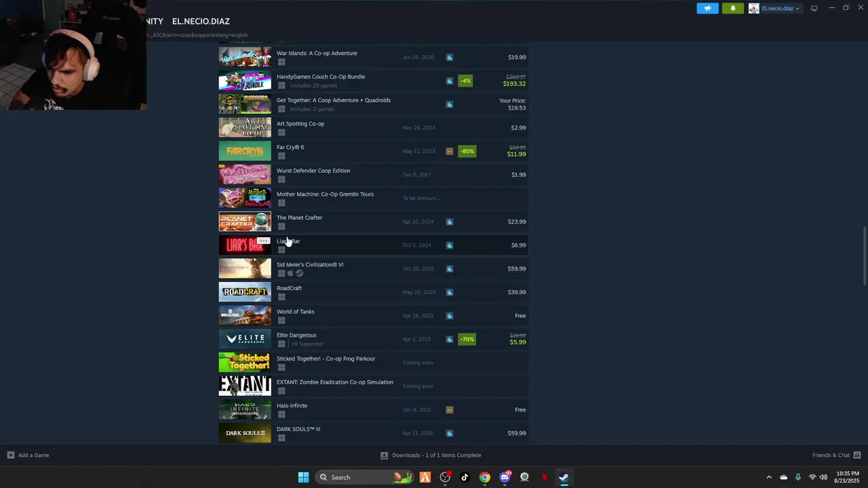The width and height of the screenshot is (868, 488).
Task: Click the review icon on RoadCraft row
Action: 450,292
